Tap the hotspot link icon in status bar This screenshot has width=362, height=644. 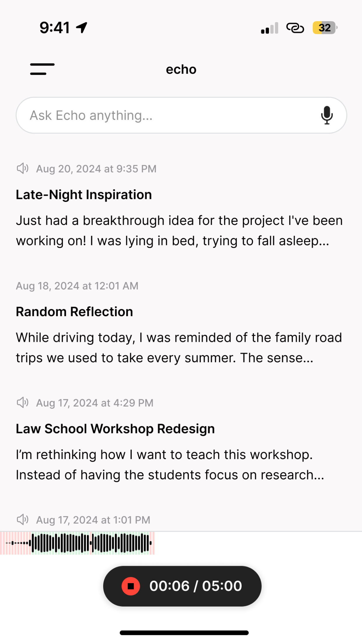click(295, 28)
